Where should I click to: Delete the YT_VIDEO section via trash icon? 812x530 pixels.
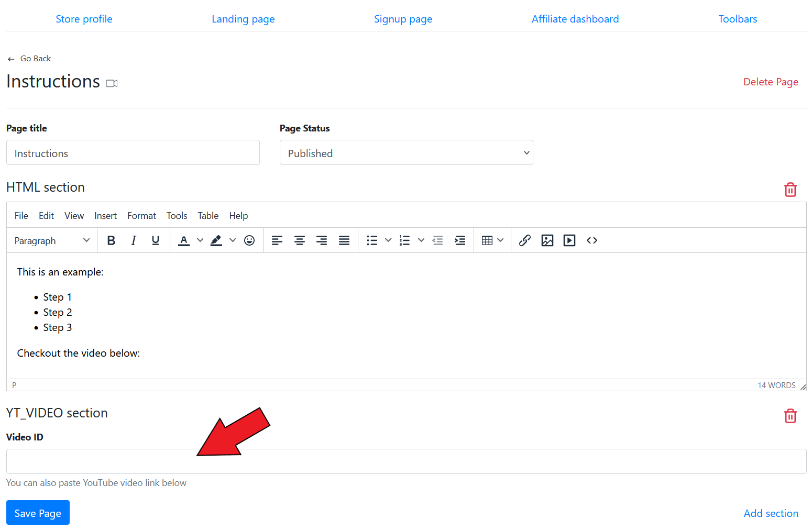(790, 416)
